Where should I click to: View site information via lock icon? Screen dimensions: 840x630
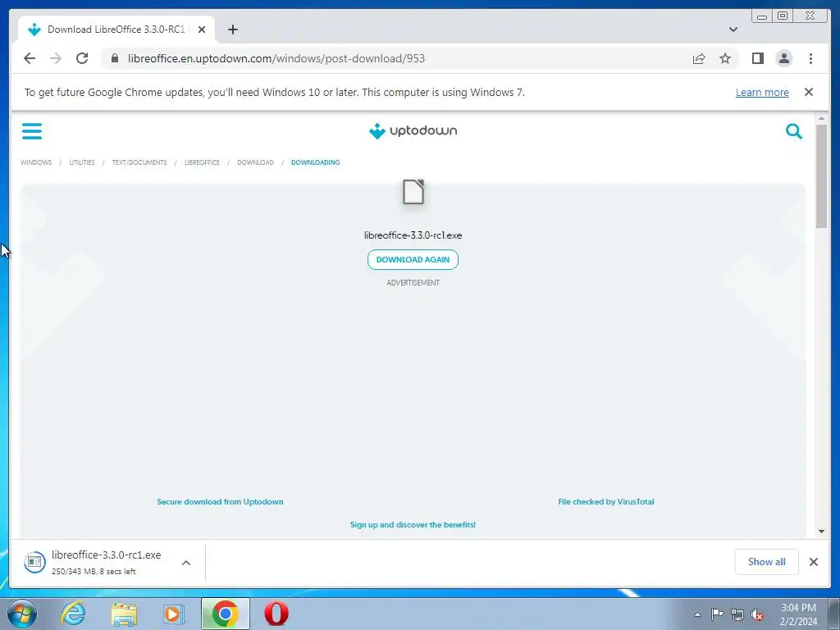pos(115,58)
